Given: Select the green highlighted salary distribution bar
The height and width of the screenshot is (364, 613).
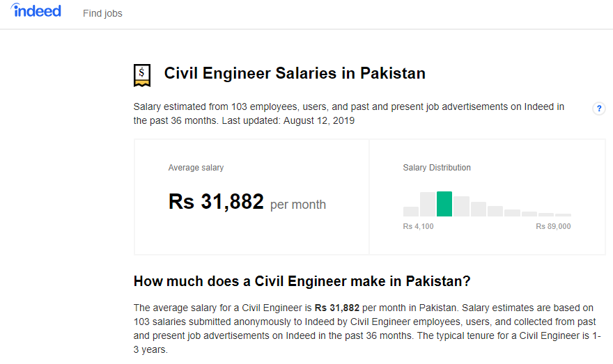Looking at the screenshot, I should click(x=444, y=204).
